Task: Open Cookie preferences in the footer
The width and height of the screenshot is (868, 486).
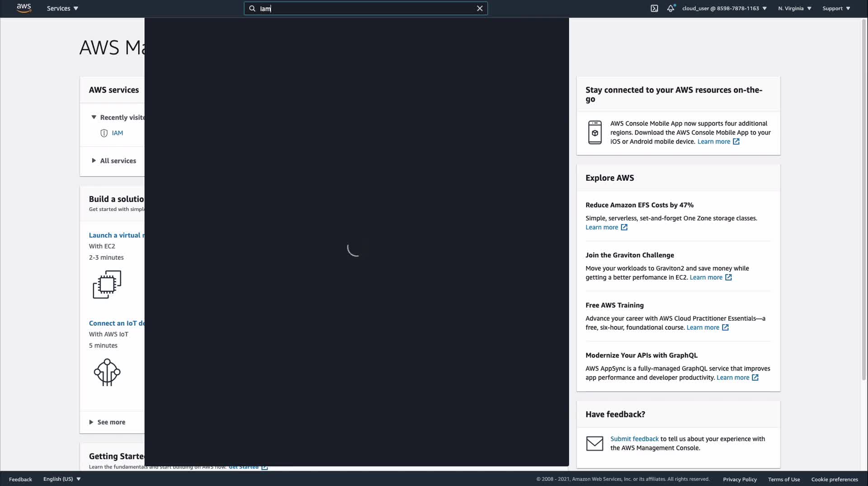Action: (835, 479)
